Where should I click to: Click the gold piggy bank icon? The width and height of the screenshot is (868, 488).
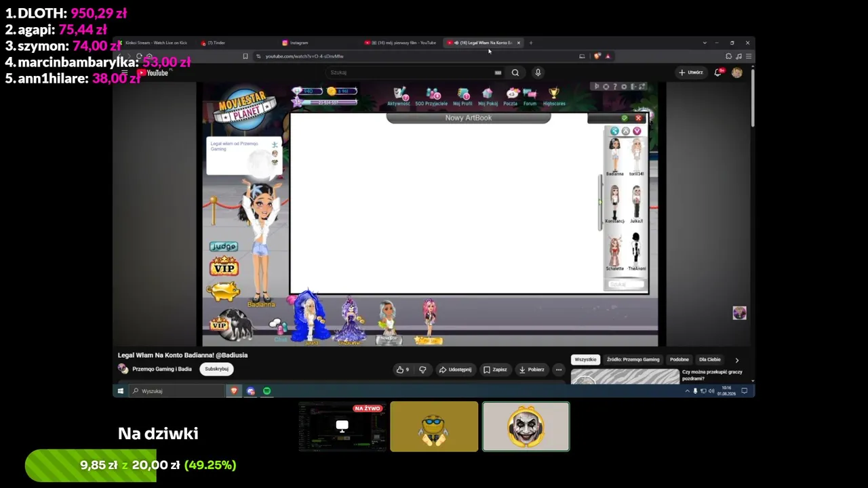[x=224, y=291]
